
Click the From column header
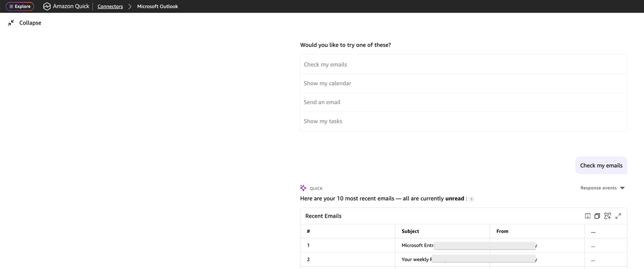(537, 231)
